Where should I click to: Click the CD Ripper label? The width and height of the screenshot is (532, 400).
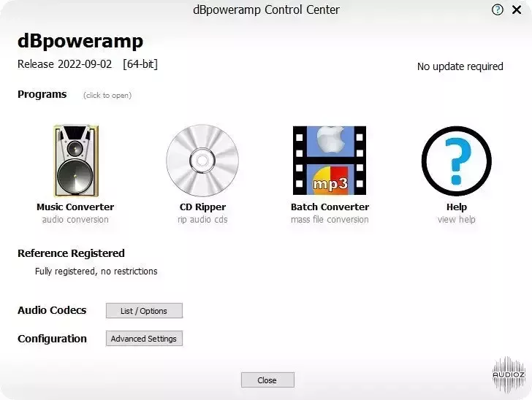[x=202, y=207]
